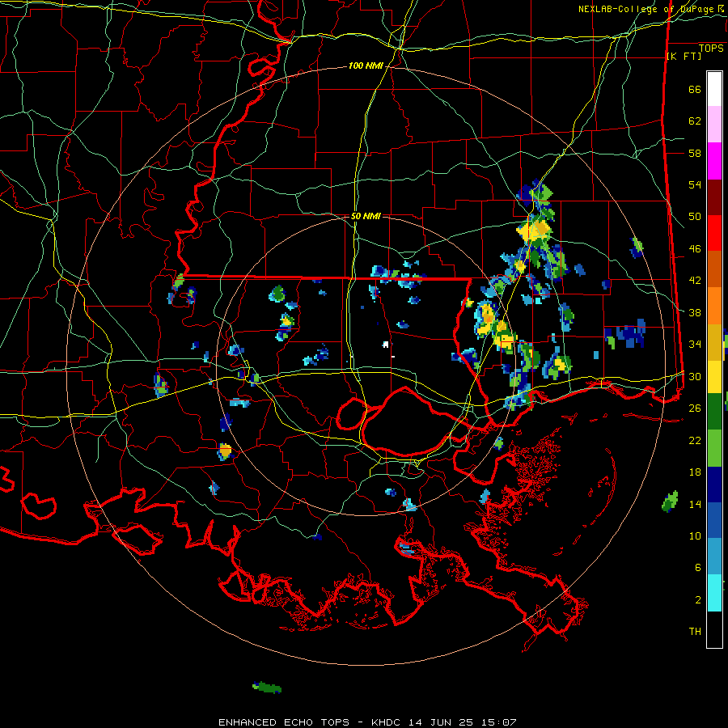728x728 pixels.
Task: Click the '50 NMI' range ring label
Action: [366, 216]
